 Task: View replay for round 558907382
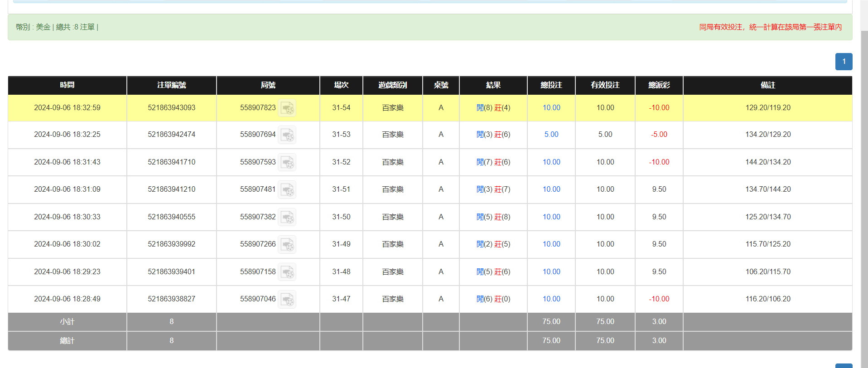(287, 217)
